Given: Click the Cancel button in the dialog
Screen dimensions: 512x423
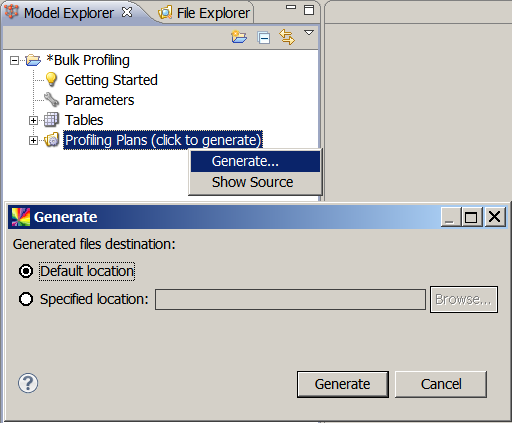Looking at the screenshot, I should coord(441,384).
